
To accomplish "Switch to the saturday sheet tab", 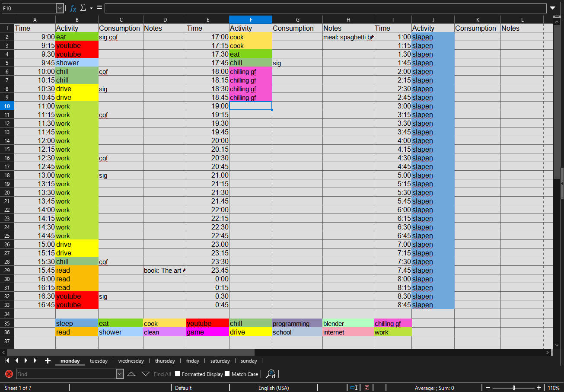I will [220, 361].
